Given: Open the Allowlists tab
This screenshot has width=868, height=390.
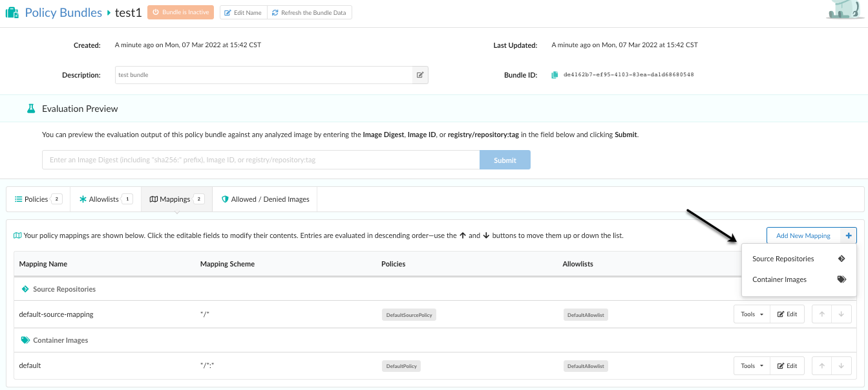Looking at the screenshot, I should pyautogui.click(x=105, y=199).
